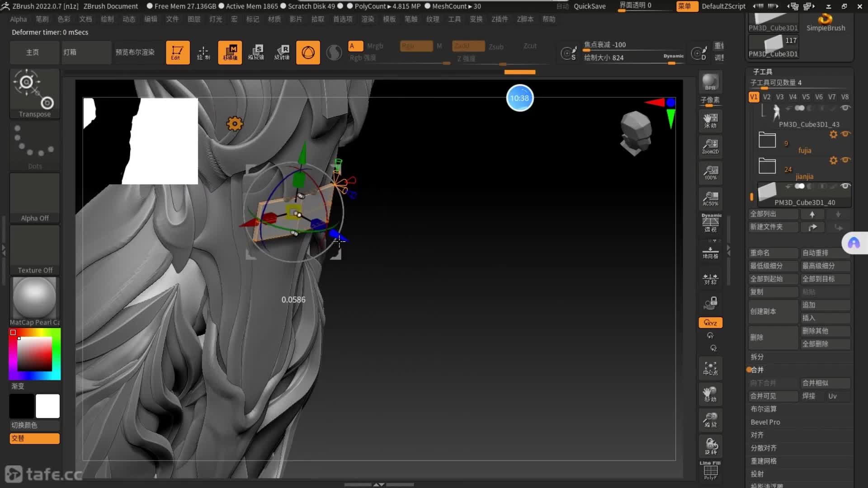868x488 pixels.
Task: Select the white secondary color swatch
Action: pos(47,406)
